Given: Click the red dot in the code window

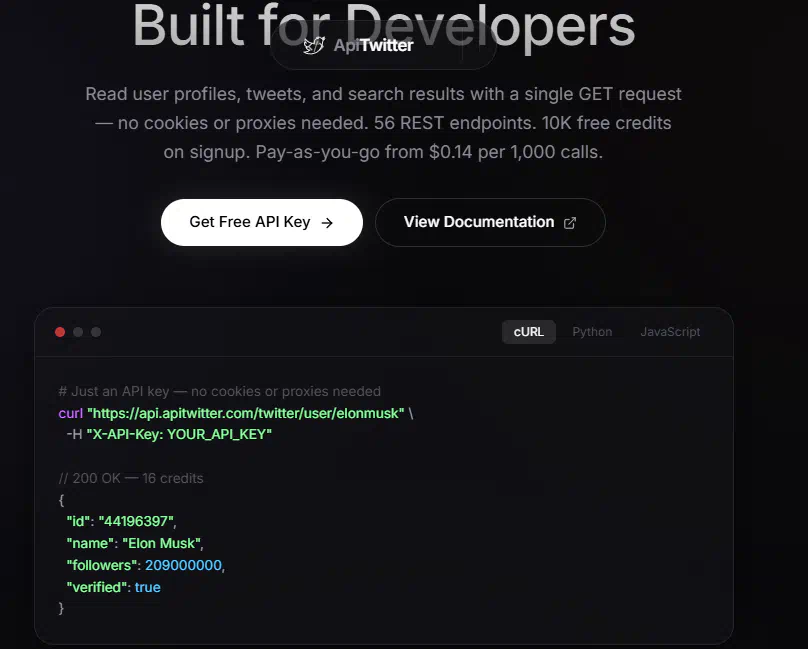Looking at the screenshot, I should (x=60, y=332).
